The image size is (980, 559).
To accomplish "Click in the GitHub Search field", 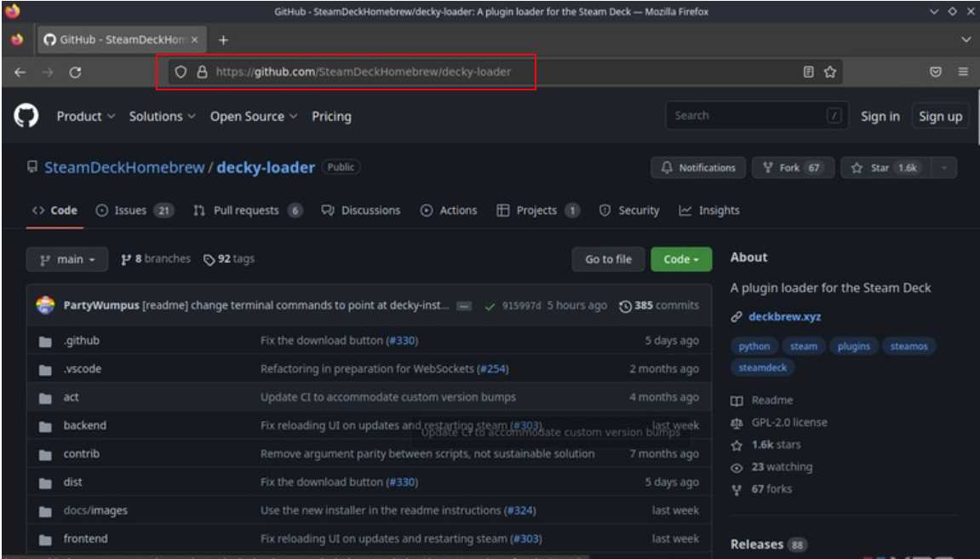I will 757,116.
